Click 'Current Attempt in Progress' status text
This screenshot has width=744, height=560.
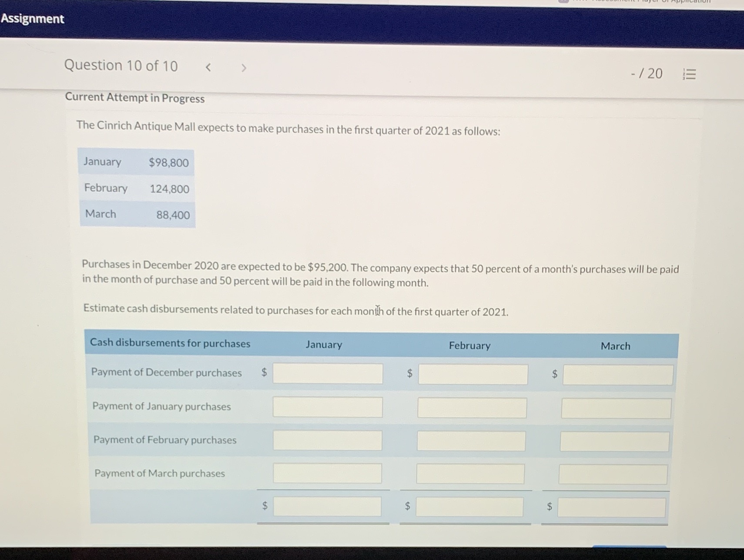pos(135,98)
